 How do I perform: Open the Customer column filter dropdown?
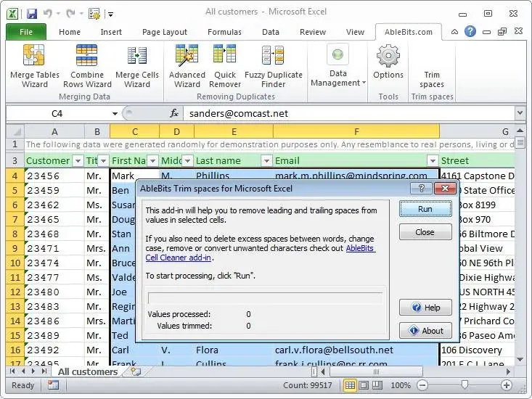coord(78,160)
